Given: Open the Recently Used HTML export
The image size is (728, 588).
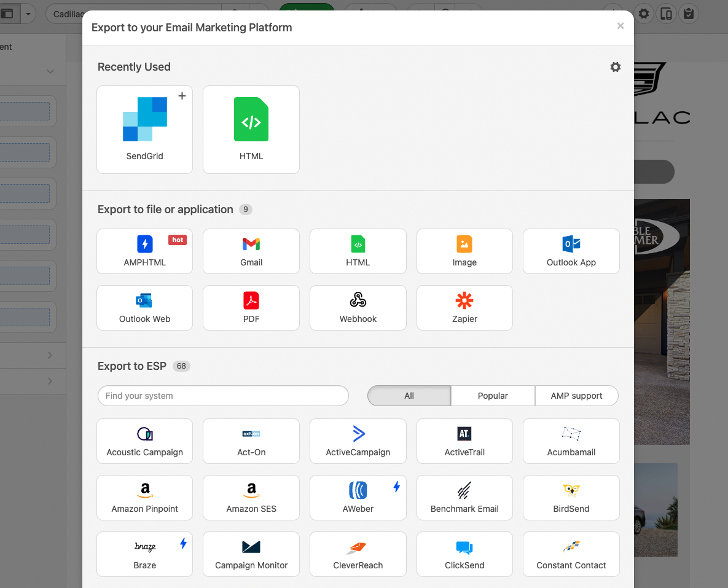Looking at the screenshot, I should (251, 130).
